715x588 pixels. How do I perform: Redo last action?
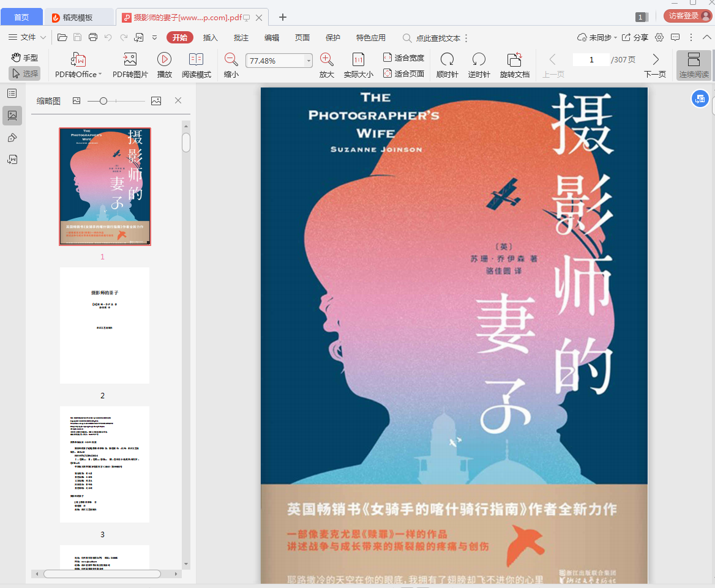[124, 37]
